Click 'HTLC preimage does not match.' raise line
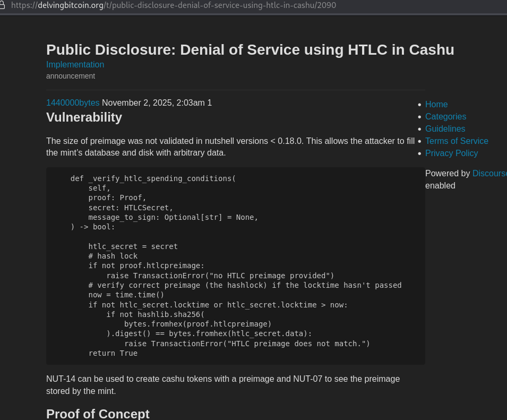Screen dimensions: 507x420 pos(247,344)
